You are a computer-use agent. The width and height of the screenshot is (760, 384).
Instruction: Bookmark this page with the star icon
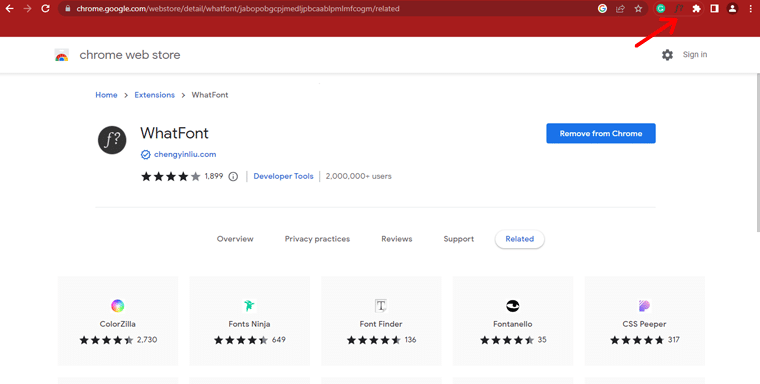pyautogui.click(x=638, y=8)
